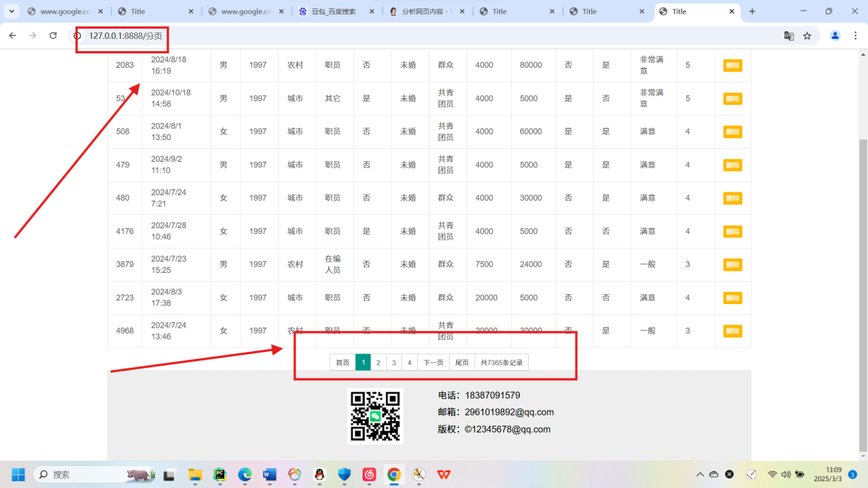Open Google Chrome from the taskbar
868x488 pixels.
[x=394, y=475]
